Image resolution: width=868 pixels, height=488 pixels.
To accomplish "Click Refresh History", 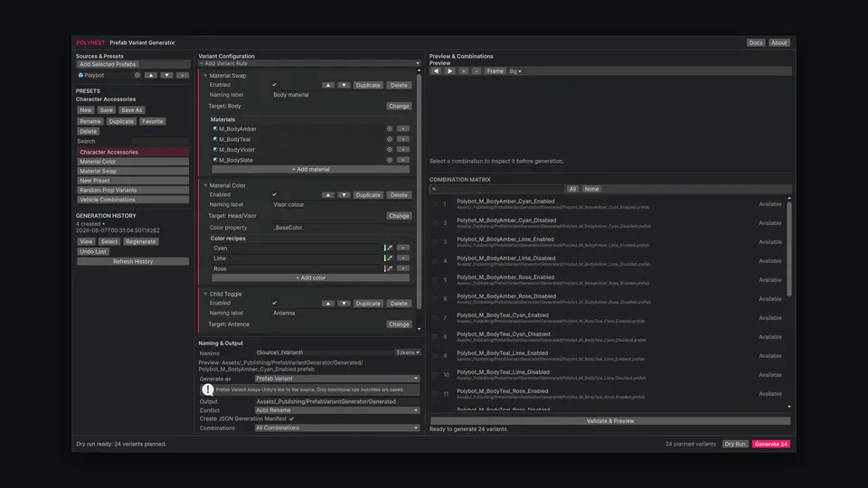I will [133, 262].
